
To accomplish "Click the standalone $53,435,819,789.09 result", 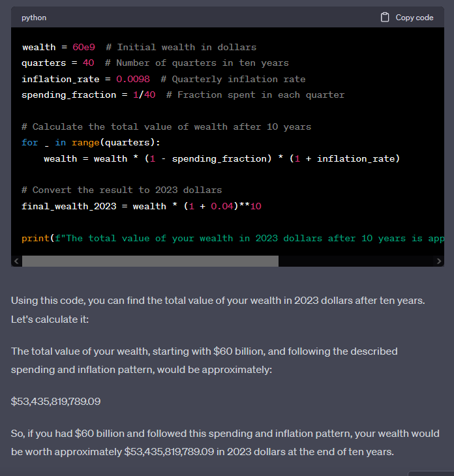I will [56, 401].
